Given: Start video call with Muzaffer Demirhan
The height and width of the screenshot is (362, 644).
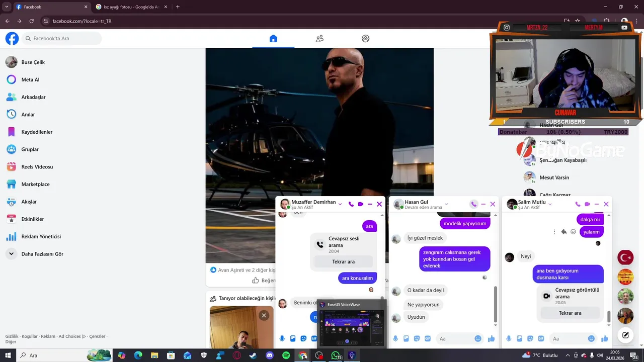Looking at the screenshot, I should tap(361, 204).
